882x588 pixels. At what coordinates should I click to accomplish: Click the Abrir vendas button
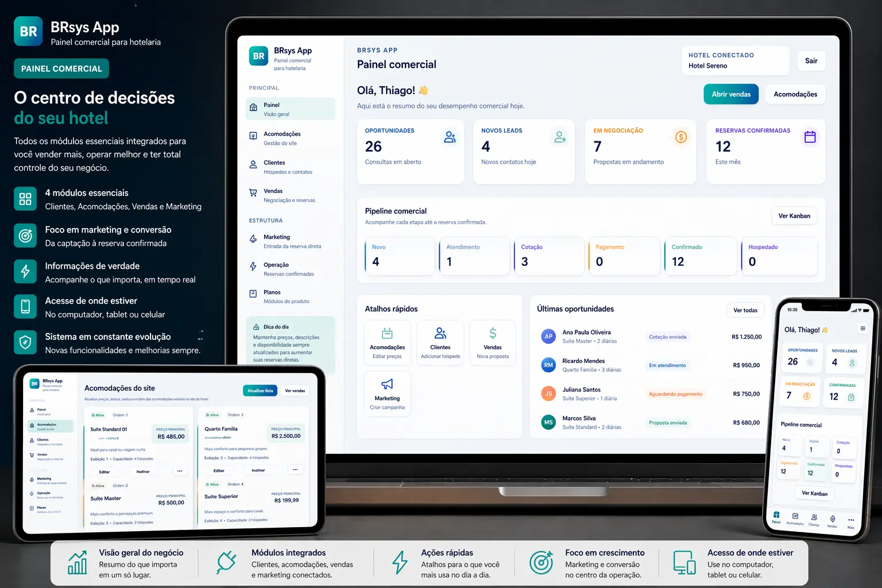(x=730, y=94)
